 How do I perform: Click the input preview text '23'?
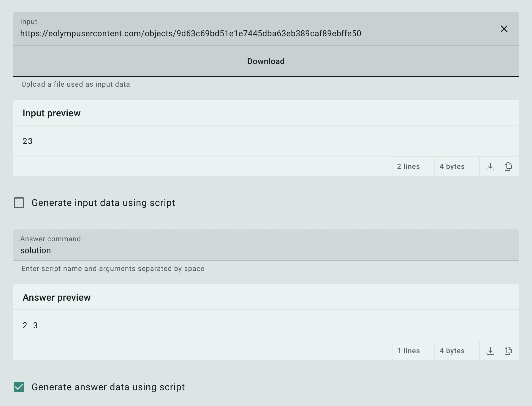click(27, 141)
